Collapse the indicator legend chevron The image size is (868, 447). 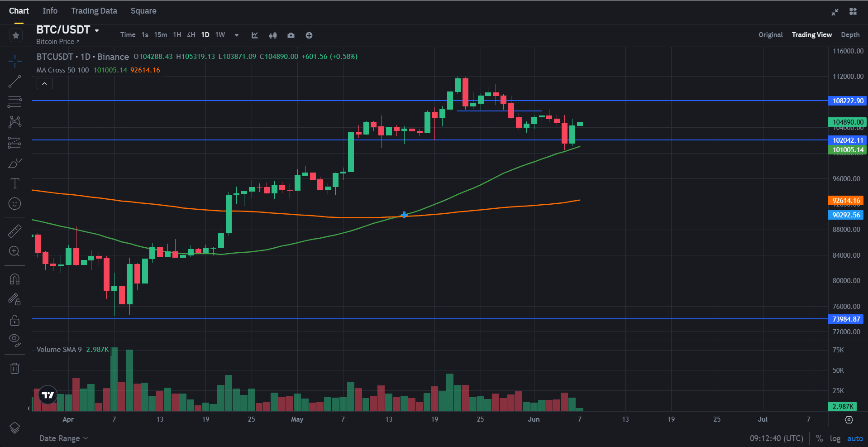pos(45,84)
